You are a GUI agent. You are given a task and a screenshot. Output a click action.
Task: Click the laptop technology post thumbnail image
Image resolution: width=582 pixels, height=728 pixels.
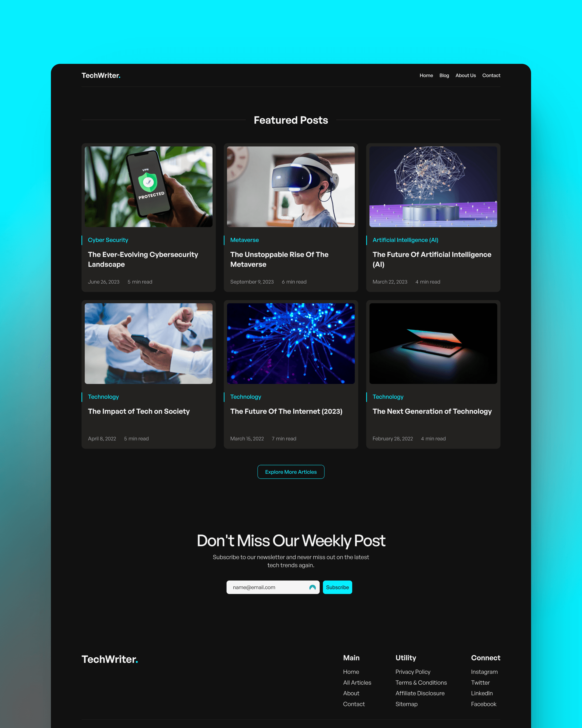pyautogui.click(x=433, y=343)
